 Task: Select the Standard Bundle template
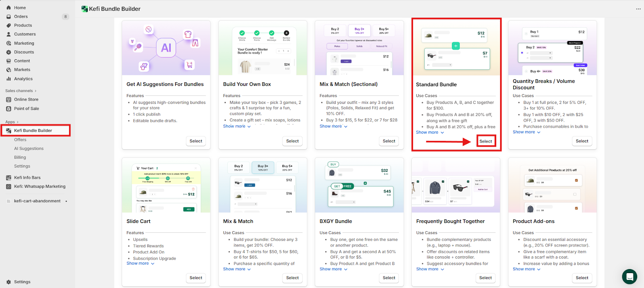[485, 141]
